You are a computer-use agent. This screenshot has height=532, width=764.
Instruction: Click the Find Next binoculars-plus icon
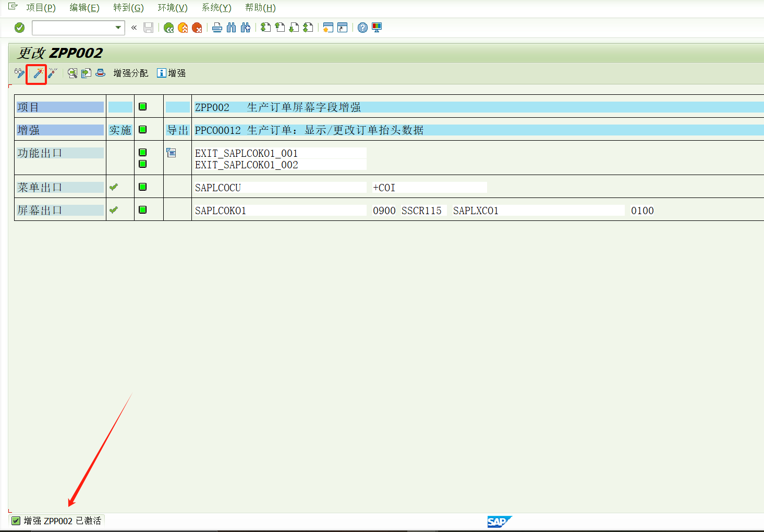[x=246, y=28]
